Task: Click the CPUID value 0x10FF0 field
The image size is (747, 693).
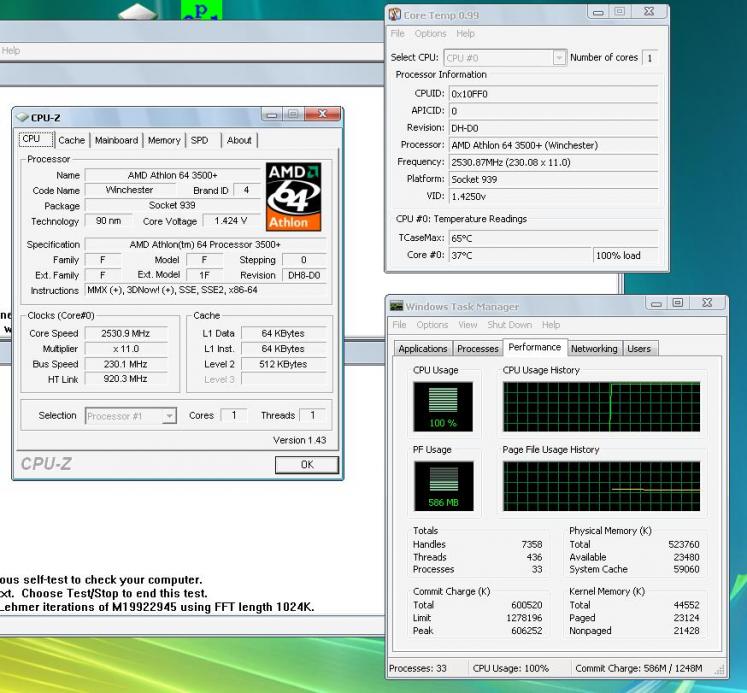Action: [554, 94]
